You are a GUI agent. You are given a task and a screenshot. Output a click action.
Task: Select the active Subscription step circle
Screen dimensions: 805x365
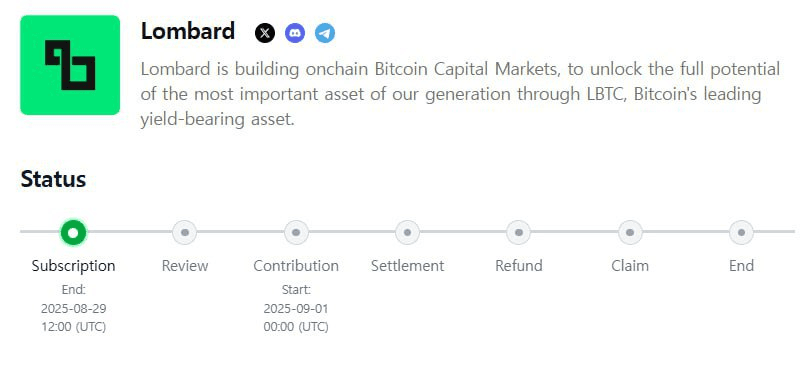tap(73, 233)
